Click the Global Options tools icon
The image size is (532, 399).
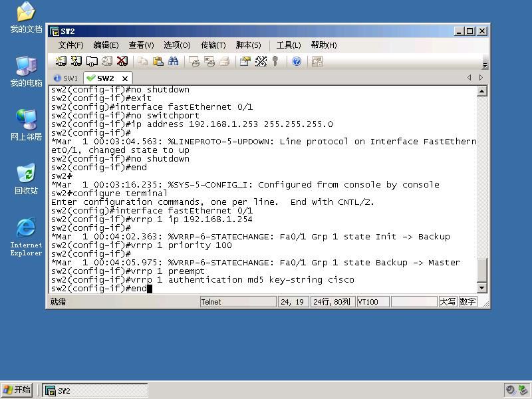click(261, 61)
